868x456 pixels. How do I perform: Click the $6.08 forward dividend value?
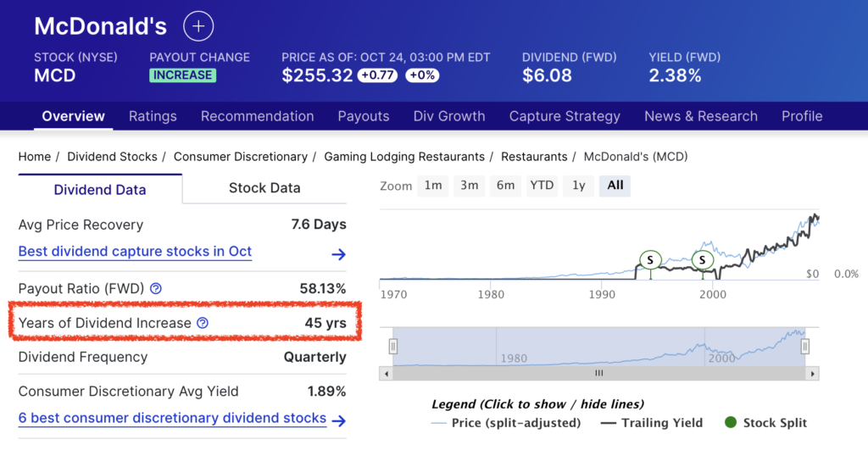(x=547, y=75)
